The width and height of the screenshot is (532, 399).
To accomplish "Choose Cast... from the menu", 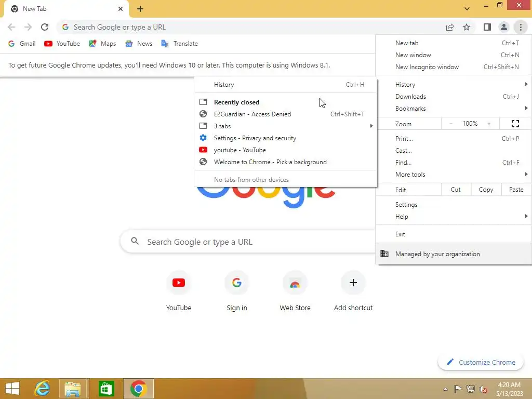I will coord(454,150).
